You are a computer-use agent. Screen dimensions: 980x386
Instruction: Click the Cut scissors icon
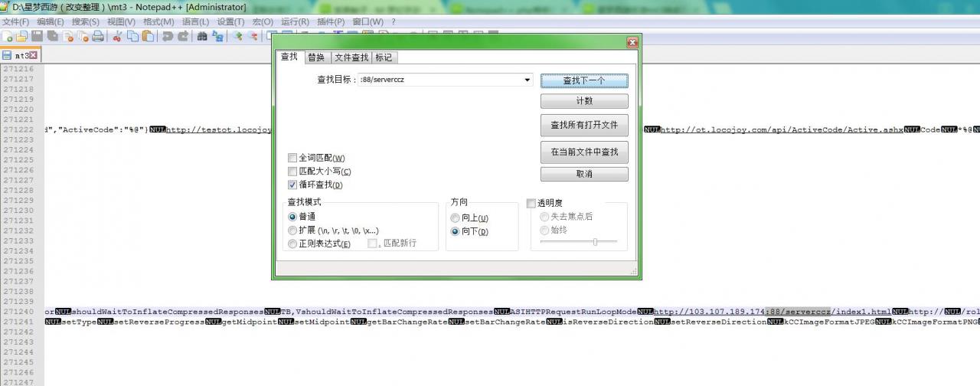[117, 36]
